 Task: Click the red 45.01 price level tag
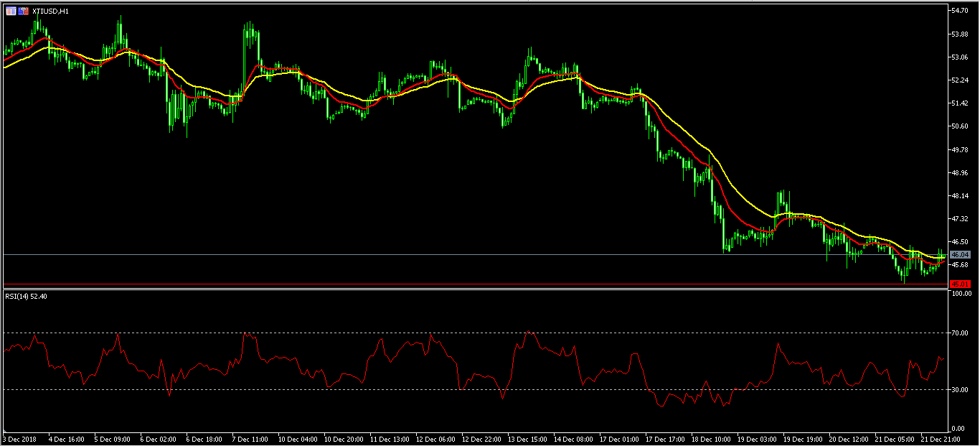(x=959, y=284)
